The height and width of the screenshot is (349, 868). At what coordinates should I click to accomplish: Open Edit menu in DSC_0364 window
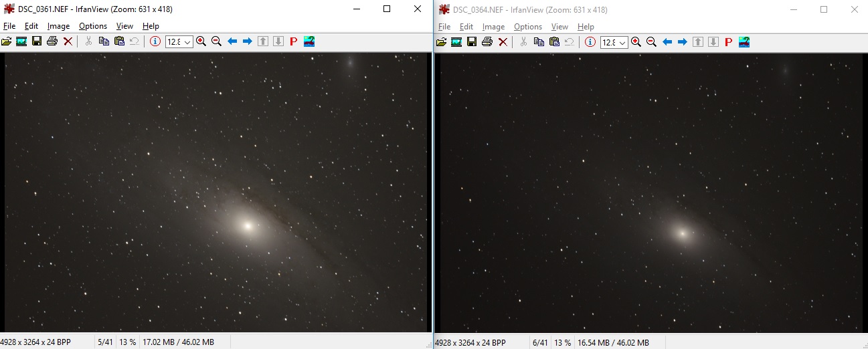[x=466, y=26]
